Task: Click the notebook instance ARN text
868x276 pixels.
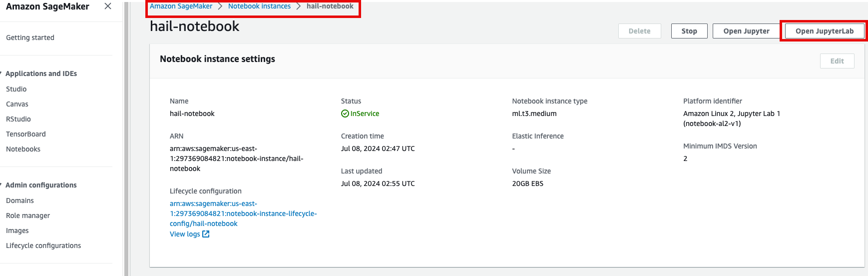Action: pos(236,158)
